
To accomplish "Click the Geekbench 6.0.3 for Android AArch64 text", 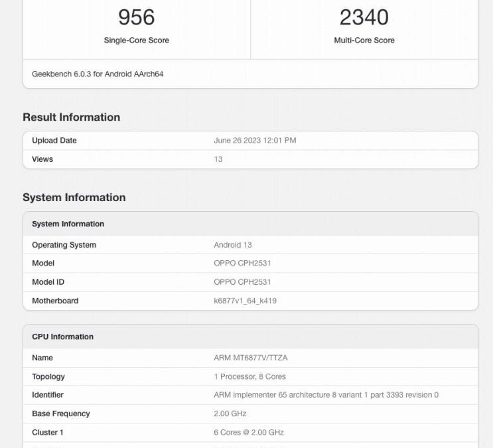I will pyautogui.click(x=98, y=74).
